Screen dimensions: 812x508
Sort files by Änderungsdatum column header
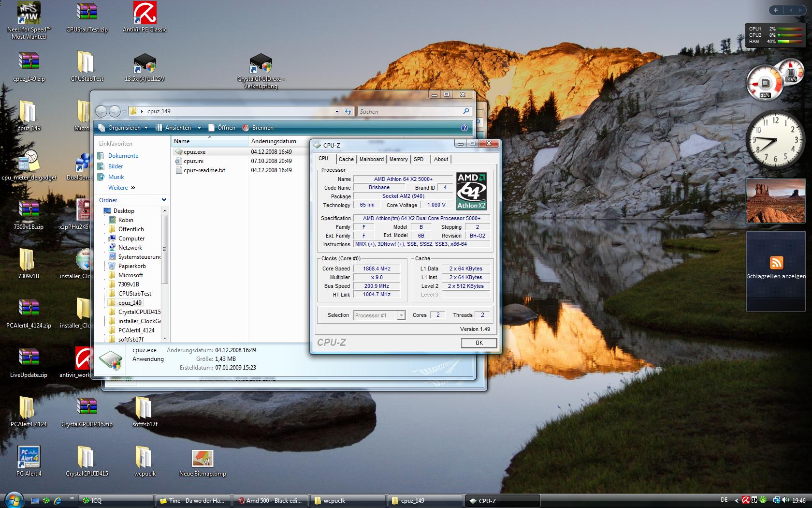point(278,141)
